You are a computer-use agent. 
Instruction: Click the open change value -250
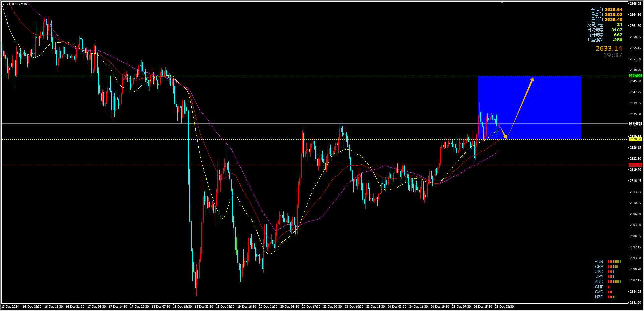(617, 40)
